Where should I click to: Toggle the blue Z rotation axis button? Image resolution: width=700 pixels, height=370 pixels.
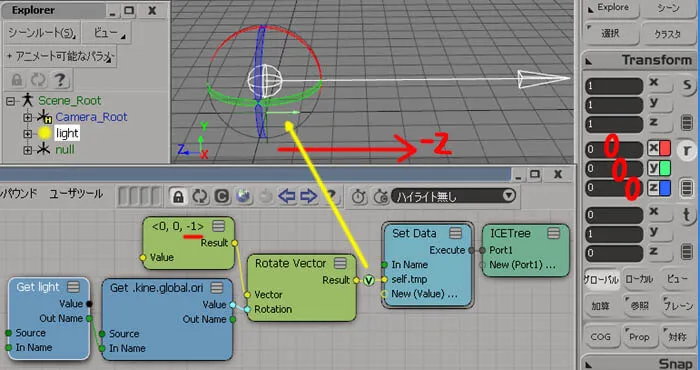659,188
